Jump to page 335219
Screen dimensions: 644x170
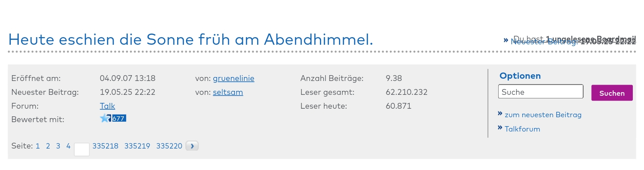coord(137,146)
